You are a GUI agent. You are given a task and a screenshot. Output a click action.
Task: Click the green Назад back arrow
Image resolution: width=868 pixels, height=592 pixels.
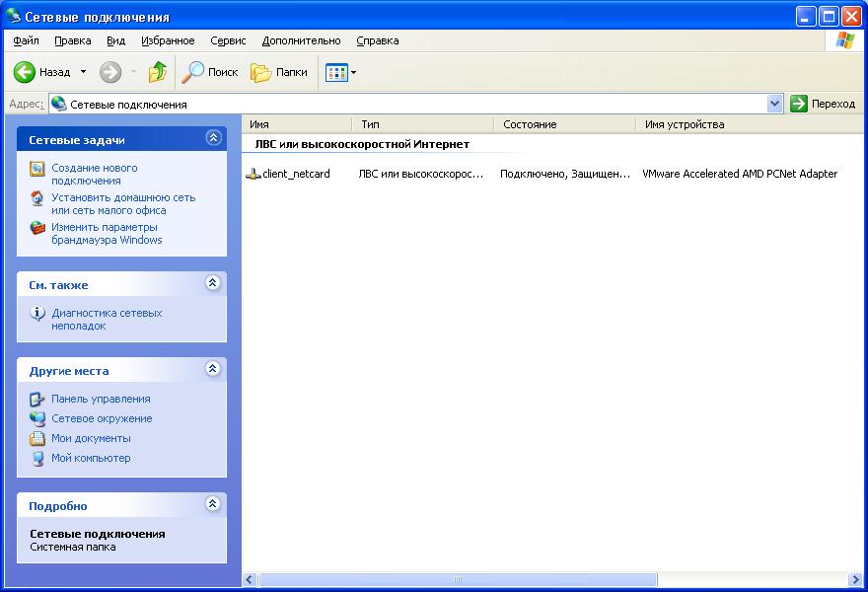click(x=25, y=72)
